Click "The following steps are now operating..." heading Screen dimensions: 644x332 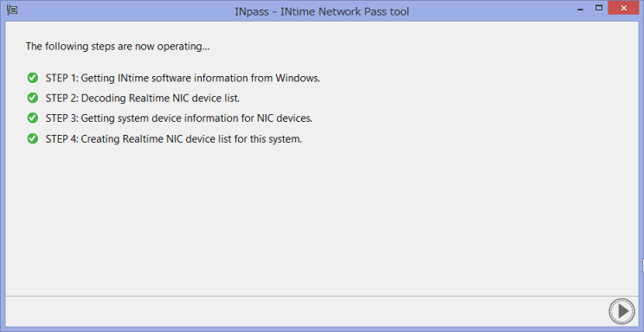[118, 47]
